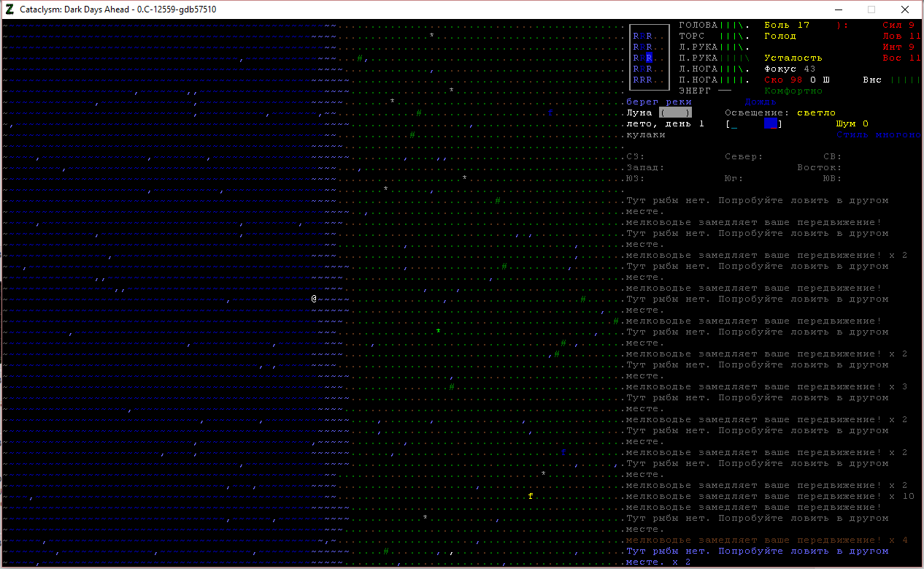Click the 'СВ:' compass label

[833, 156]
